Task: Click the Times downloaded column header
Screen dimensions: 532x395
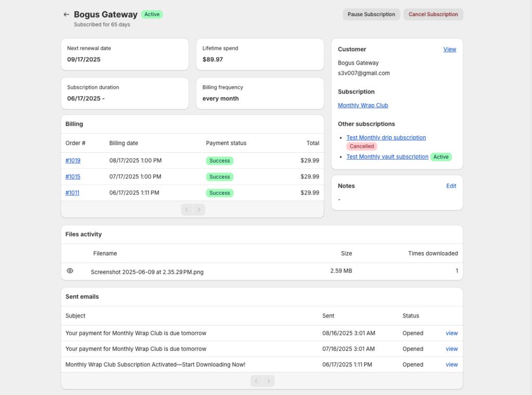Action: tap(433, 254)
